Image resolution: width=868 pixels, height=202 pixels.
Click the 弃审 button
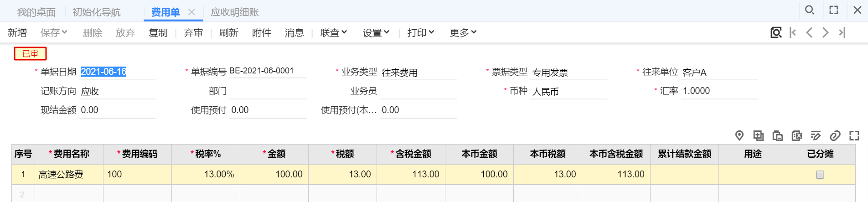click(193, 32)
